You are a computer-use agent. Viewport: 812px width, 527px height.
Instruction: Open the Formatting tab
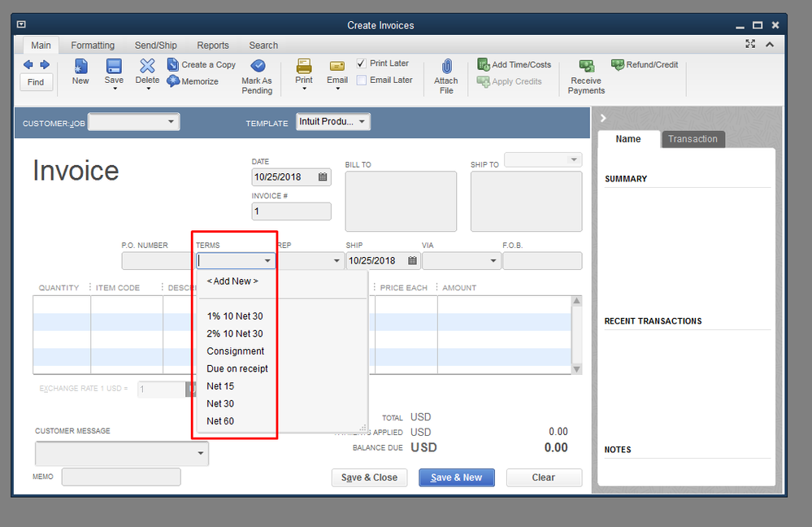93,45
